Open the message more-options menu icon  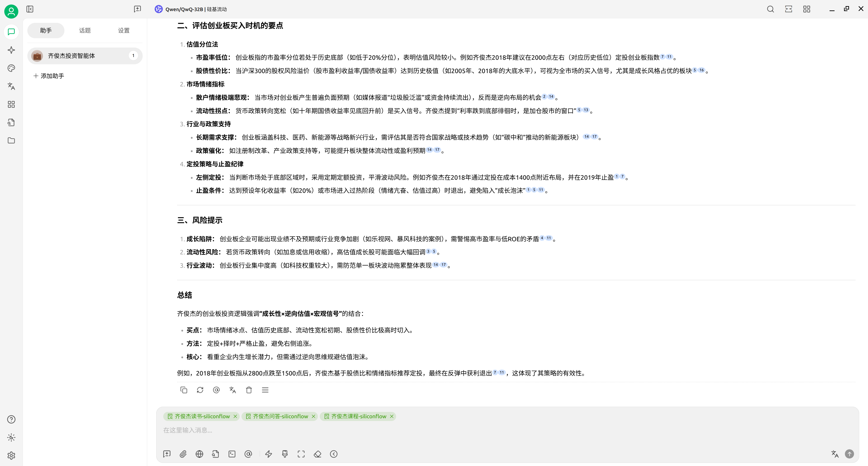pos(265,390)
